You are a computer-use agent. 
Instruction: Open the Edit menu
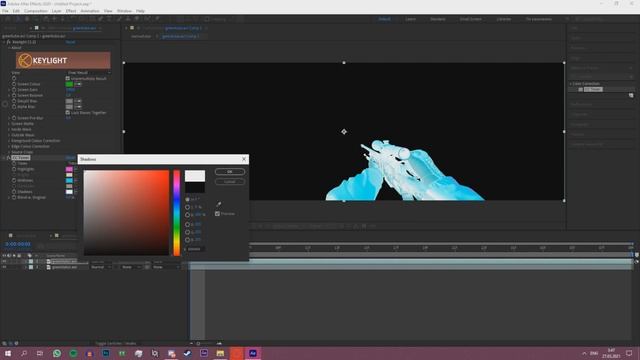[16, 11]
